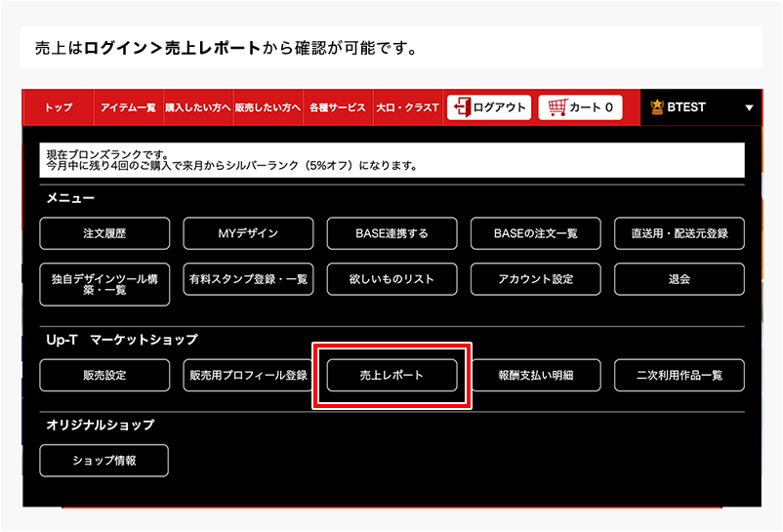The image size is (783, 532).
Task: Click the logout door icon
Action: point(462,107)
